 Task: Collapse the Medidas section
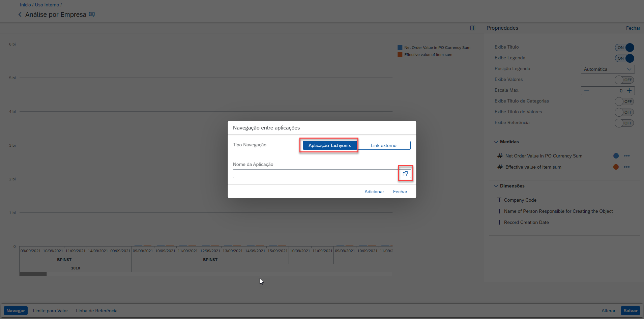pos(496,142)
